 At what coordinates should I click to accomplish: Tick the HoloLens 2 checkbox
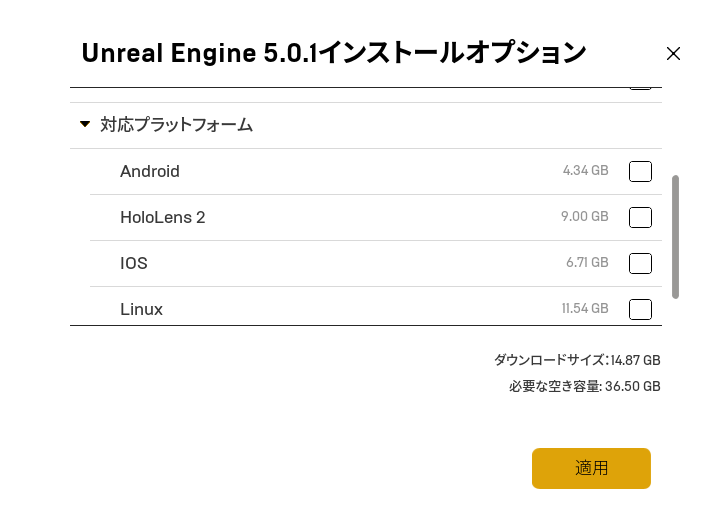coord(640,217)
